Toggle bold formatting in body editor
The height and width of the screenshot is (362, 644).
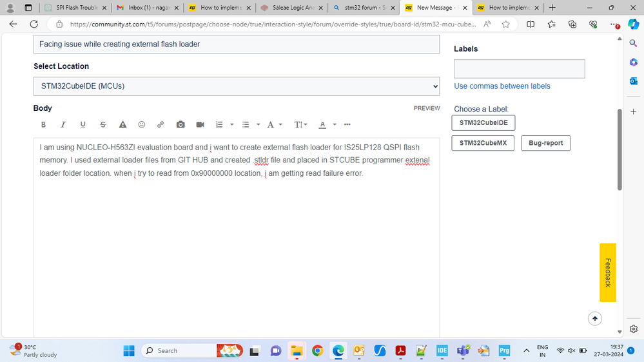(43, 124)
